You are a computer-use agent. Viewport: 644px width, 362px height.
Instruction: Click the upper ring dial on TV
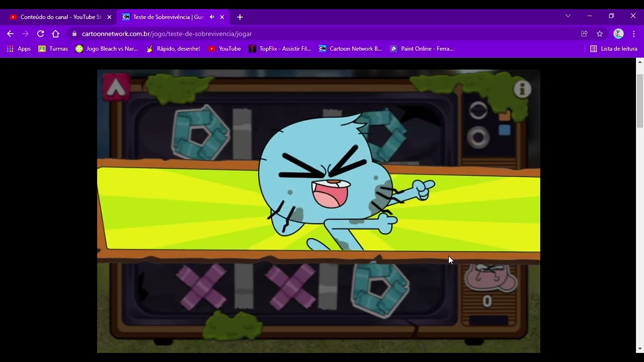478,111
